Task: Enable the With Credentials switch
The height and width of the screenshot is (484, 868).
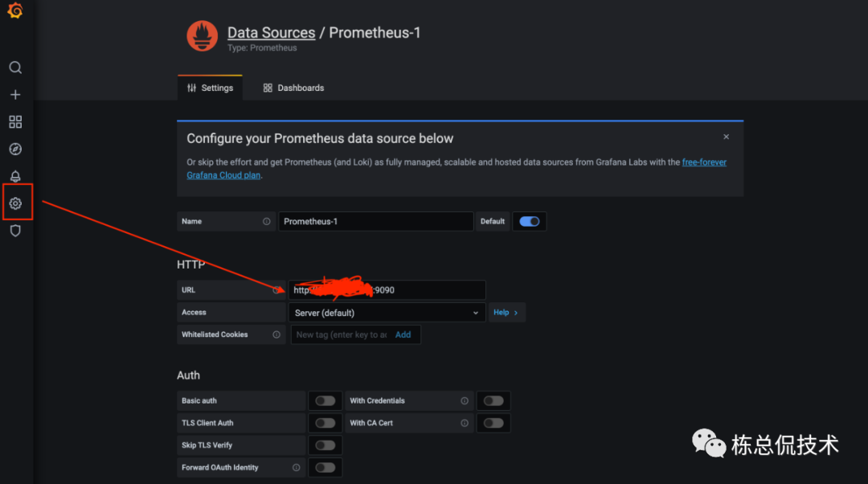Action: coord(493,401)
